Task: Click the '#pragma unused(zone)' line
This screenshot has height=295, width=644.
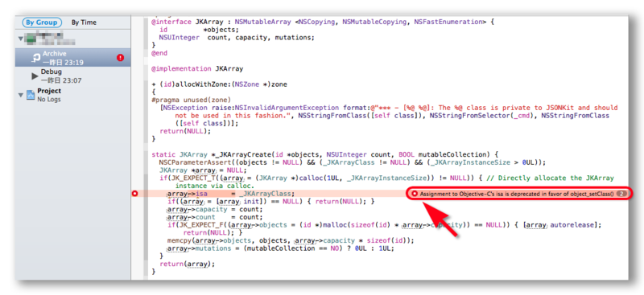Action: (192, 100)
